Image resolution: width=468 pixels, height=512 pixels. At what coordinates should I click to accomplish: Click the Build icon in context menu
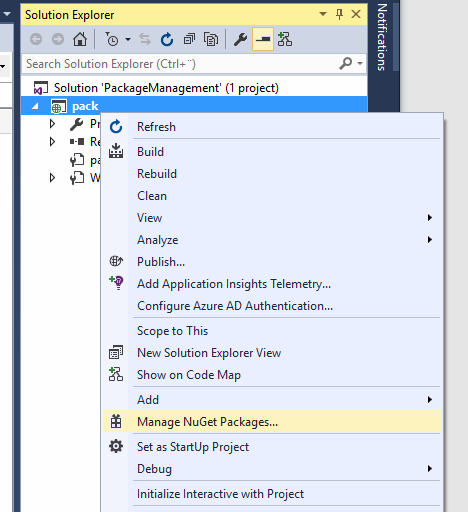coord(116,151)
